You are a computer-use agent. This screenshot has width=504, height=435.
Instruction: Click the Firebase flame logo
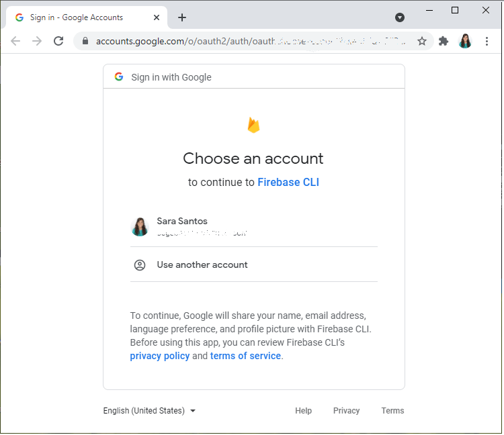(x=253, y=125)
